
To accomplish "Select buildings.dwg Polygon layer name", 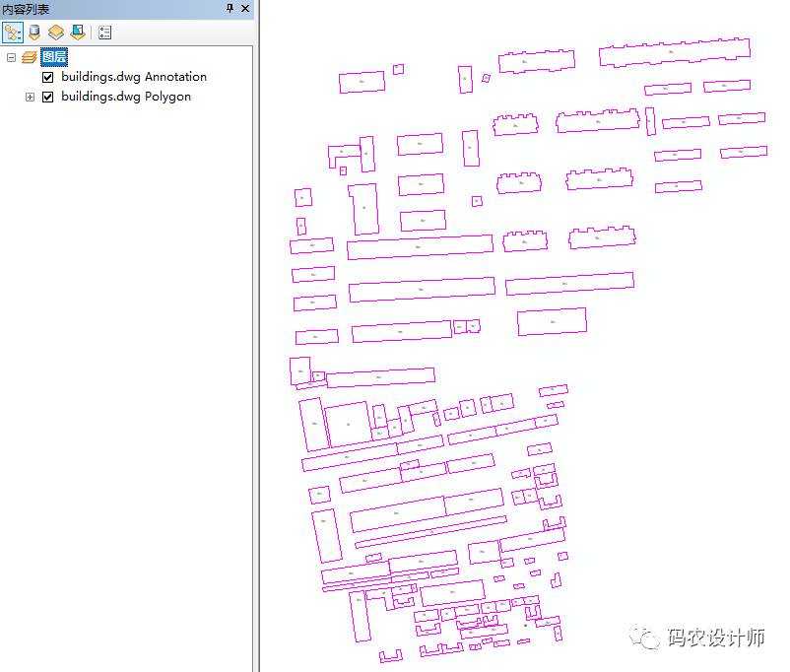I will point(125,97).
